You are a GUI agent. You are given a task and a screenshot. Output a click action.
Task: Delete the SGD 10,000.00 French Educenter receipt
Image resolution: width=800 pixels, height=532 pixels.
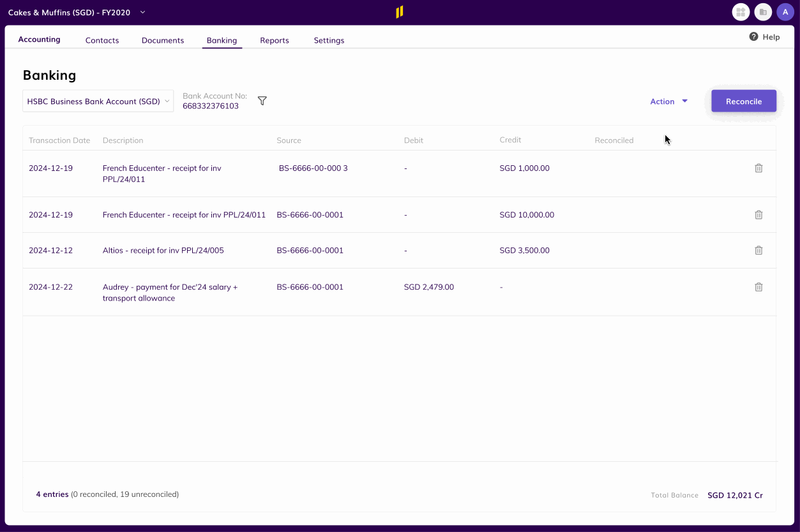tap(758, 214)
